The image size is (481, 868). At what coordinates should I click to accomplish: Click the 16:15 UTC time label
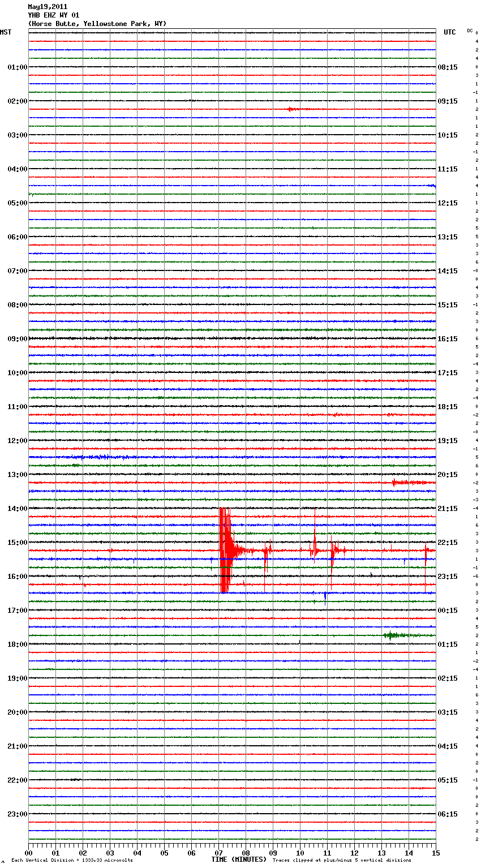tap(448, 339)
